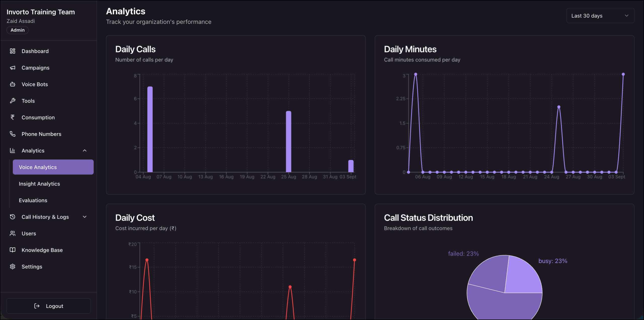Click the Call History clock icon
The height and width of the screenshot is (320, 644).
coord(13,217)
